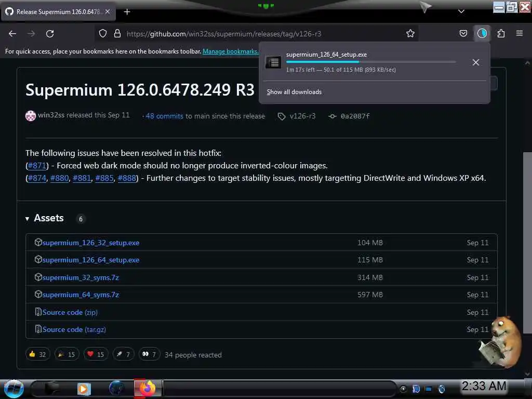Toggle the downloads panel button
The width and height of the screenshot is (532, 399).
point(482,34)
